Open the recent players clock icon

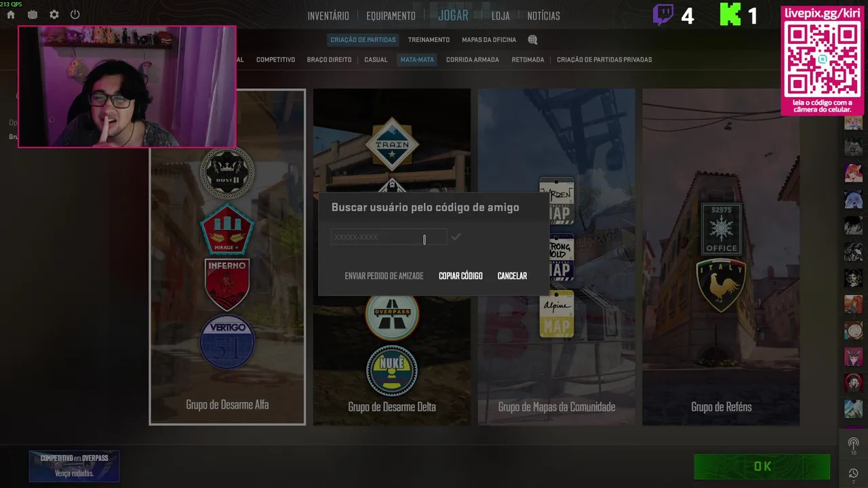click(x=853, y=474)
